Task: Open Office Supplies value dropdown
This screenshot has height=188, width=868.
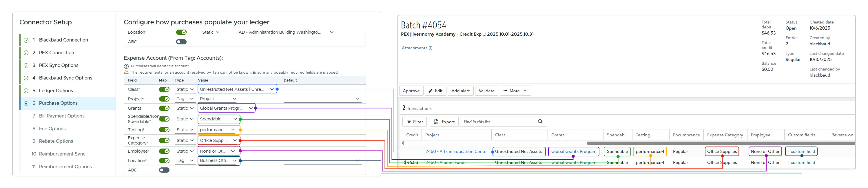Action: coord(219,141)
